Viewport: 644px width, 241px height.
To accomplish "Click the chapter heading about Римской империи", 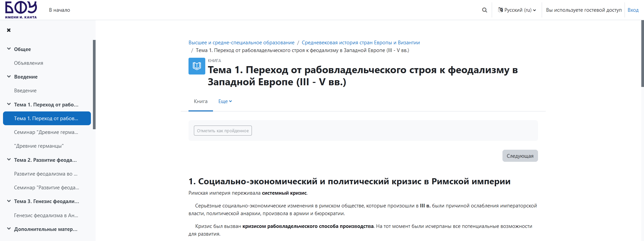I will coord(349,181).
